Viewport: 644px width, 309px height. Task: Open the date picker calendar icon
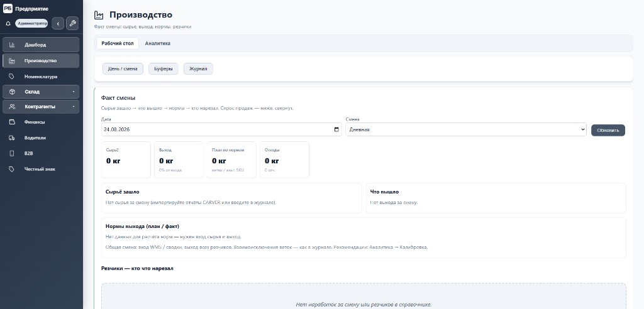click(337, 129)
